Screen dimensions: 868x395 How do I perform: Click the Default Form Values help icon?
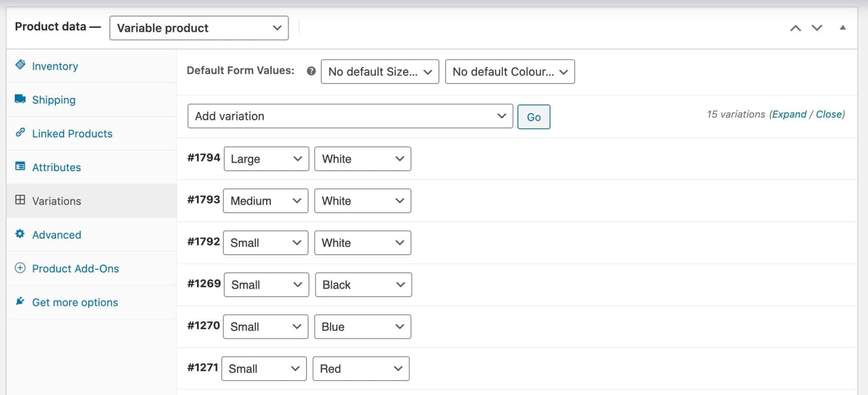(311, 71)
